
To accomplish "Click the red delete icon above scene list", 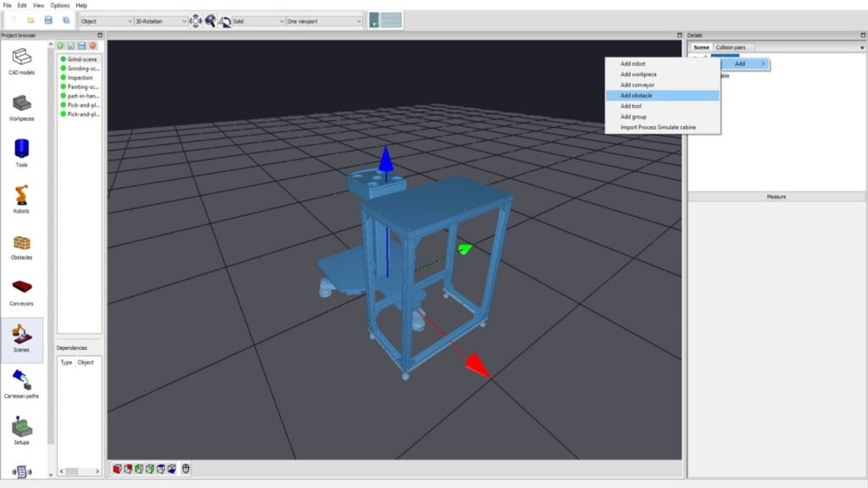I will point(92,46).
